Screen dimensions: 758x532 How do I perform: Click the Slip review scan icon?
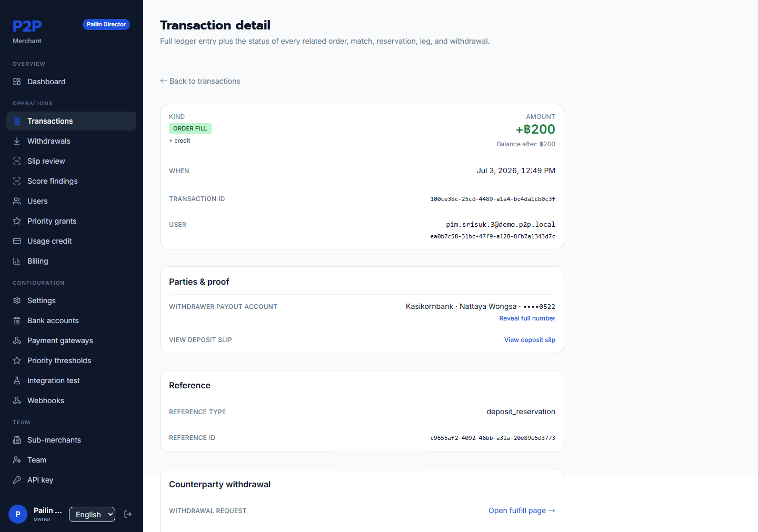(17, 161)
